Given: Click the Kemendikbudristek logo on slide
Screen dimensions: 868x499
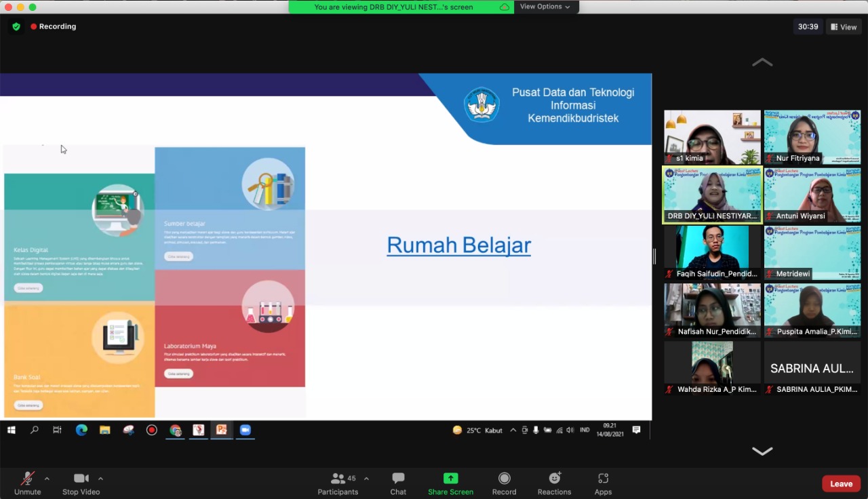Looking at the screenshot, I should tap(482, 105).
